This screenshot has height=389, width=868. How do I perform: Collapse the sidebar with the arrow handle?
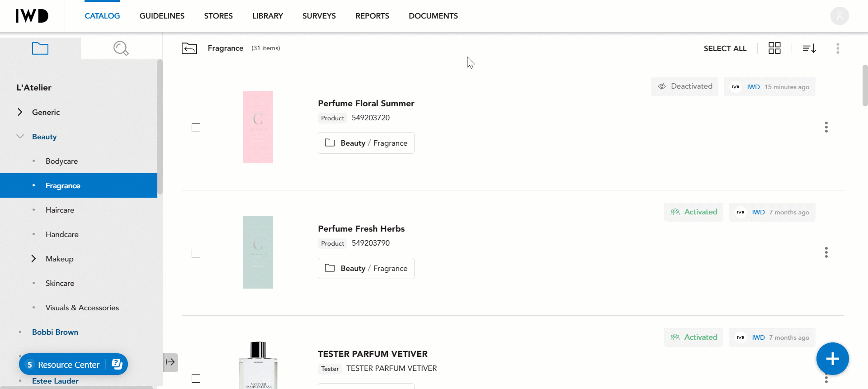coord(170,362)
